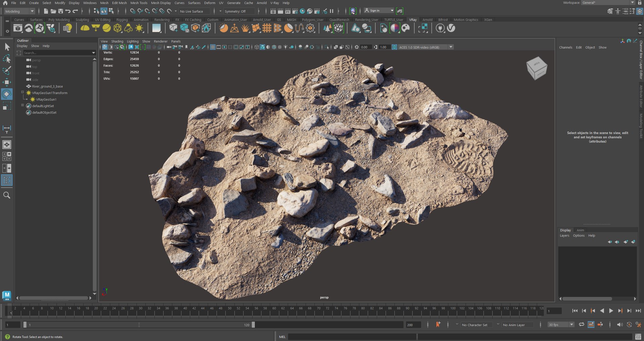Viewport: 644px width, 341px height.
Task: Open the search magnifier in left toolbar
Action: pyautogui.click(x=7, y=195)
